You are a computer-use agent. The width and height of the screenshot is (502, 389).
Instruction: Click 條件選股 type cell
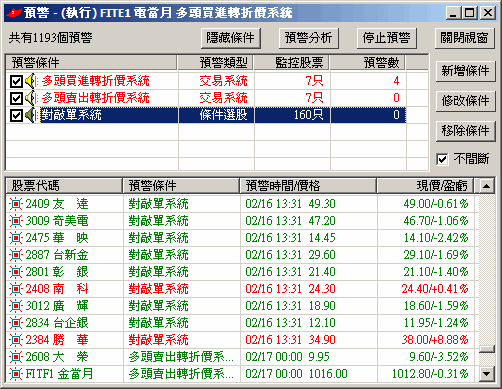click(224, 115)
